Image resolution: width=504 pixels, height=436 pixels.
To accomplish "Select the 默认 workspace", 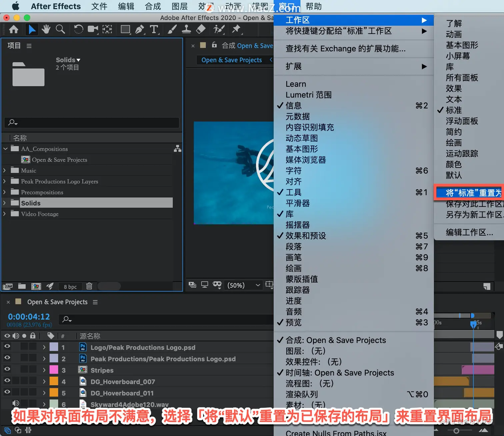I will pos(454,175).
